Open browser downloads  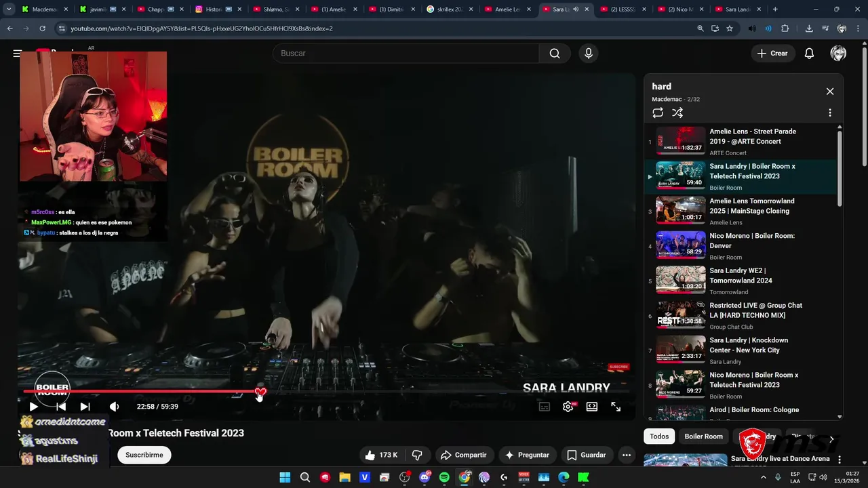point(809,28)
